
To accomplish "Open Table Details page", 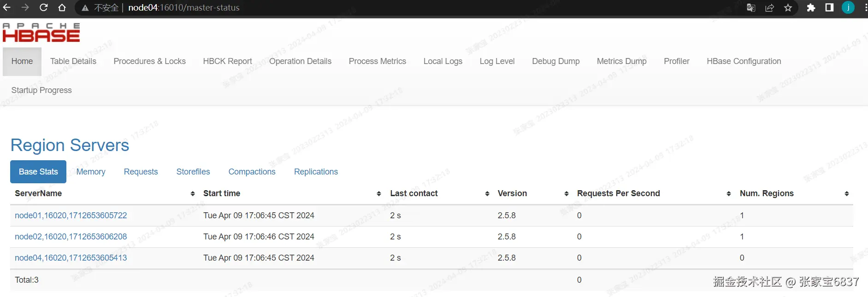I will pyautogui.click(x=73, y=61).
